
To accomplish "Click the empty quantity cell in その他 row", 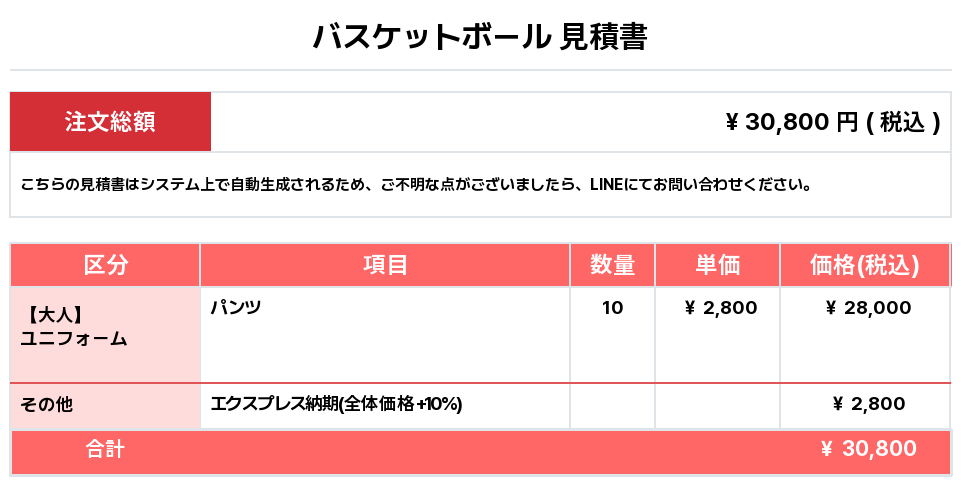I will pos(612,406).
